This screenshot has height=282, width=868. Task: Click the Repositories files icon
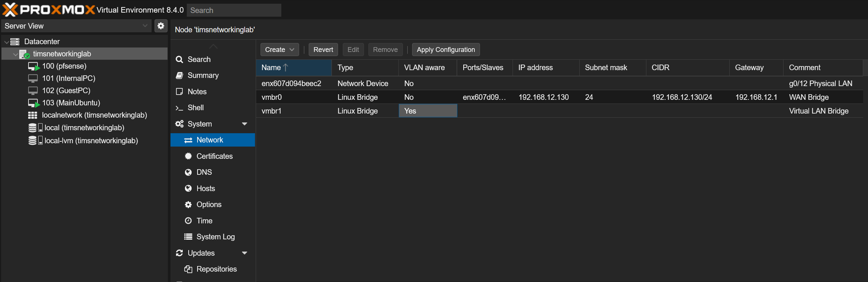tap(188, 269)
